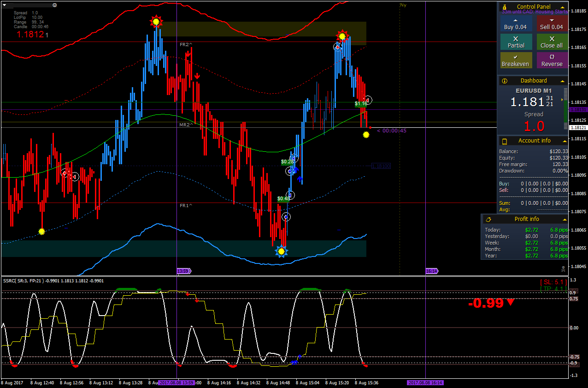Collapse the Control Panel section
This screenshot has height=388, width=588.
click(x=563, y=7)
